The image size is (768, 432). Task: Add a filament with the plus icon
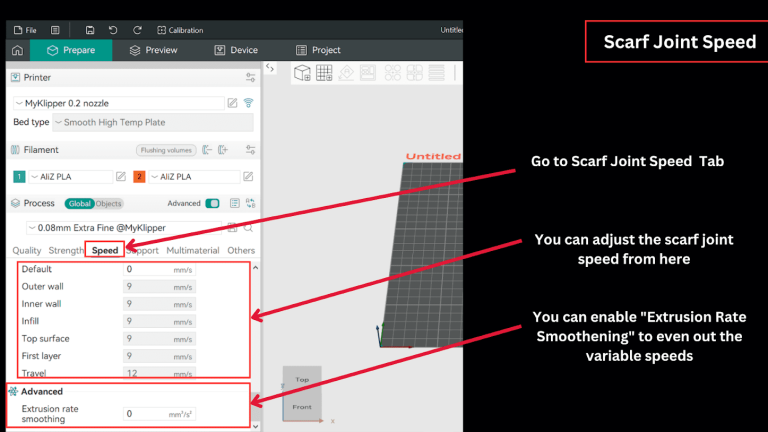pyautogui.click(x=223, y=150)
